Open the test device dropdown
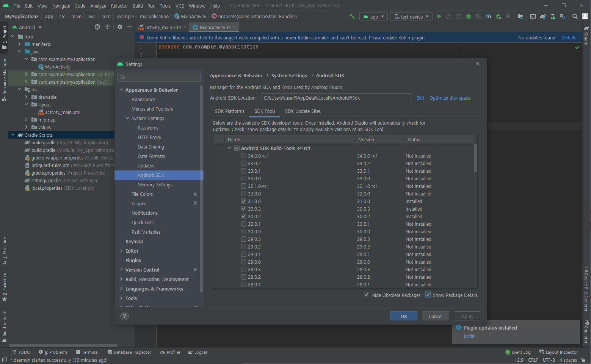 [x=411, y=16]
